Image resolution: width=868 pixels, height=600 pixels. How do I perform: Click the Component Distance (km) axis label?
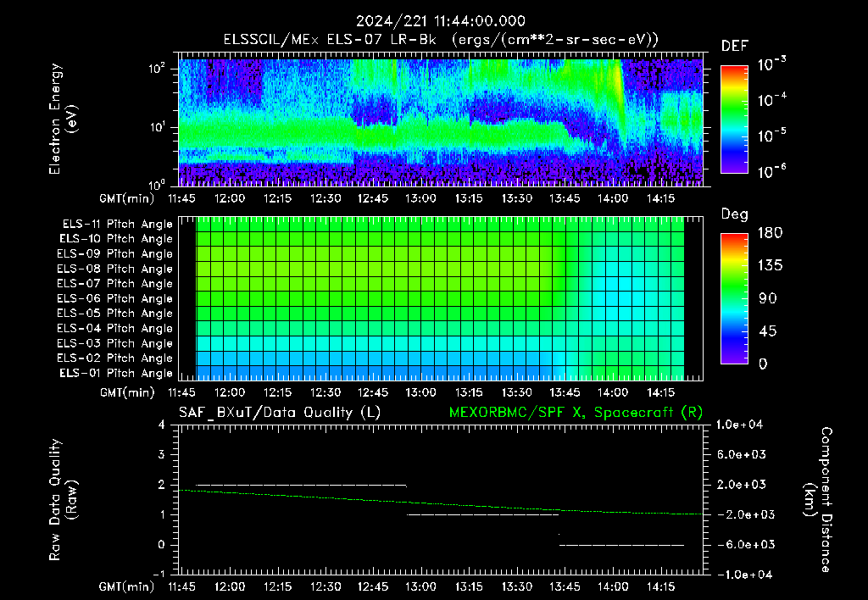(818, 500)
